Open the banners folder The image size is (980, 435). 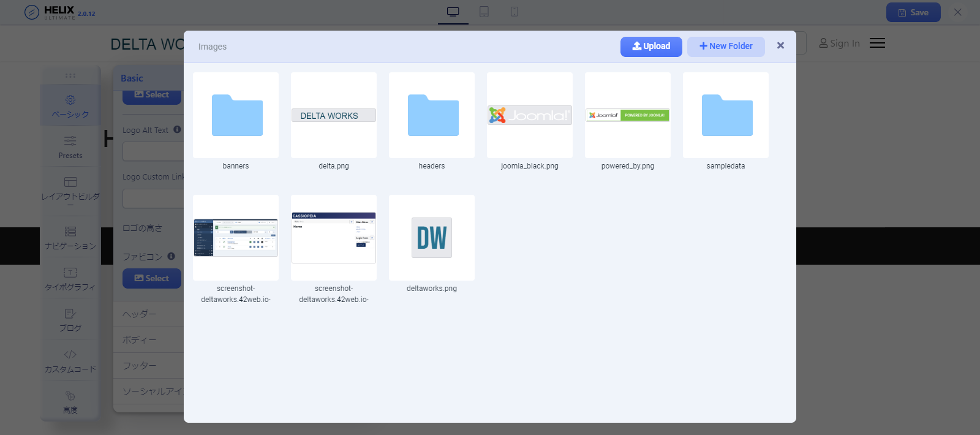coord(236,115)
